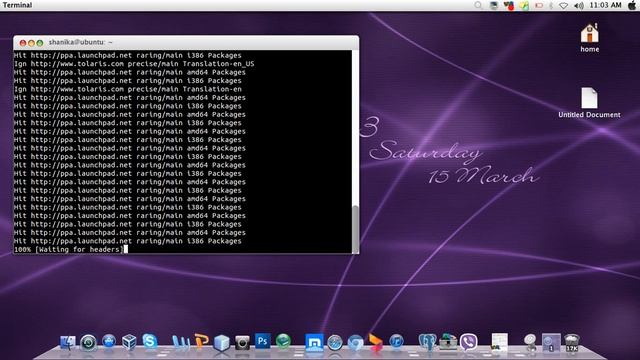
Task: Open the home folder desktop icon
Action: pyautogui.click(x=590, y=38)
